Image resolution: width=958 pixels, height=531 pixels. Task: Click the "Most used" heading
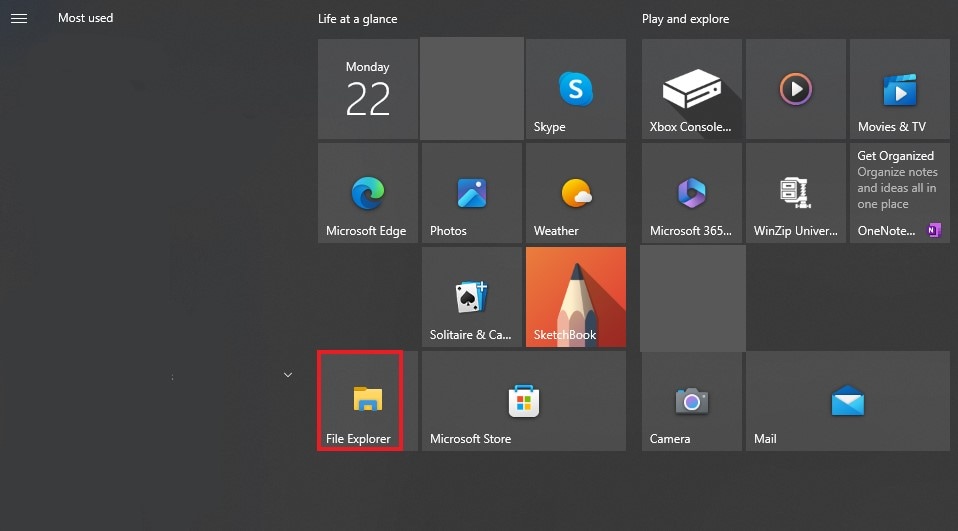86,18
